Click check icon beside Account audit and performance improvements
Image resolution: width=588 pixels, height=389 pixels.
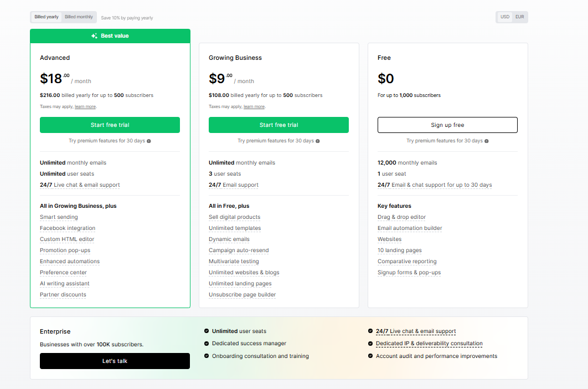point(370,356)
